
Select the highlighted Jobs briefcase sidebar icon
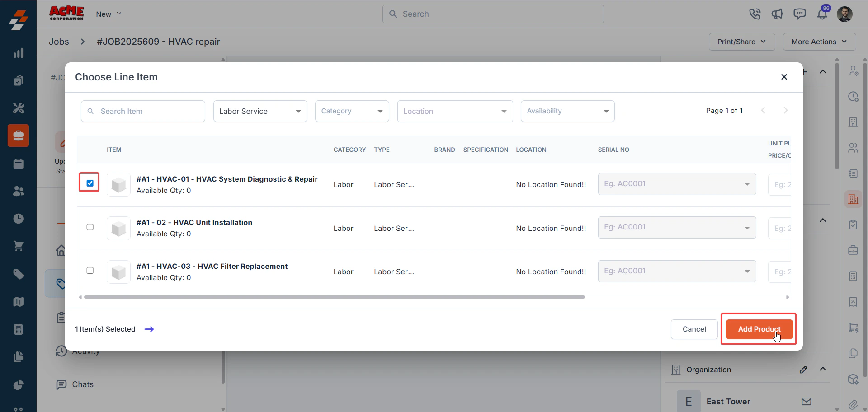pos(18,136)
